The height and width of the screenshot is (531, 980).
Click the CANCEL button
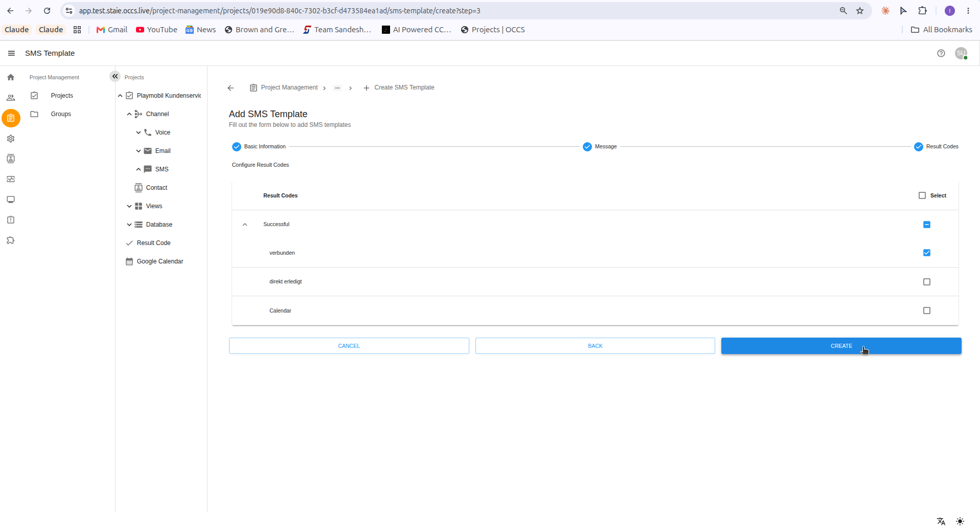coord(349,346)
